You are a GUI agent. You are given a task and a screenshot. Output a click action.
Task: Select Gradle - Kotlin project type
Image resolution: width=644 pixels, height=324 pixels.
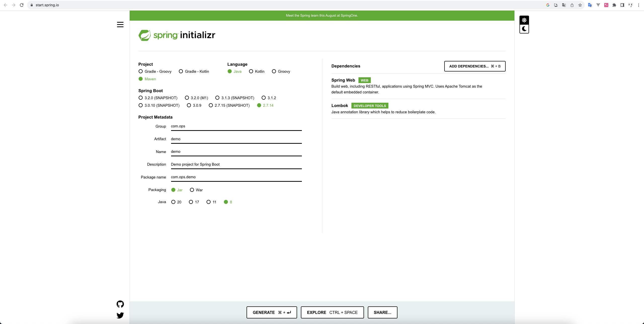click(x=194, y=71)
